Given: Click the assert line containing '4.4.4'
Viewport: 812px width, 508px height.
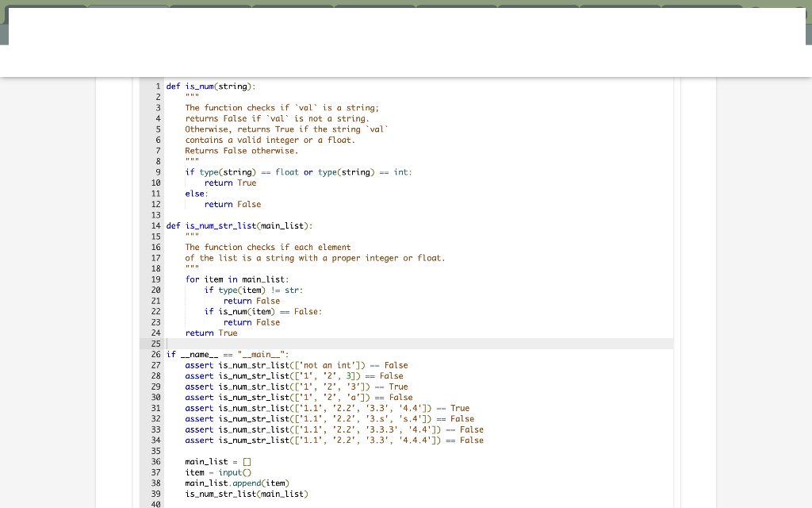Looking at the screenshot, I should (334, 440).
